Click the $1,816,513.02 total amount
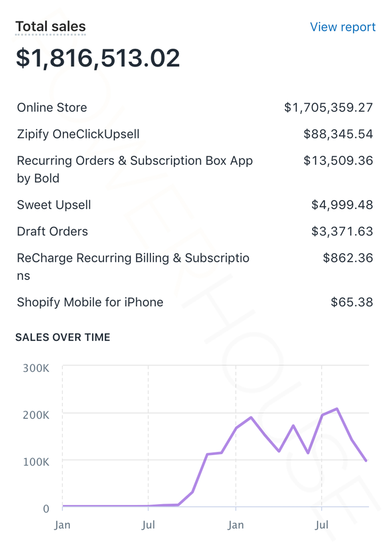 point(98,58)
